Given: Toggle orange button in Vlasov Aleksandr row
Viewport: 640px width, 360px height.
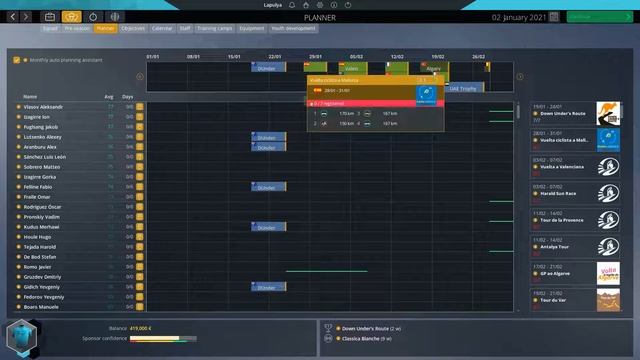Looking at the screenshot, I should [140, 107].
